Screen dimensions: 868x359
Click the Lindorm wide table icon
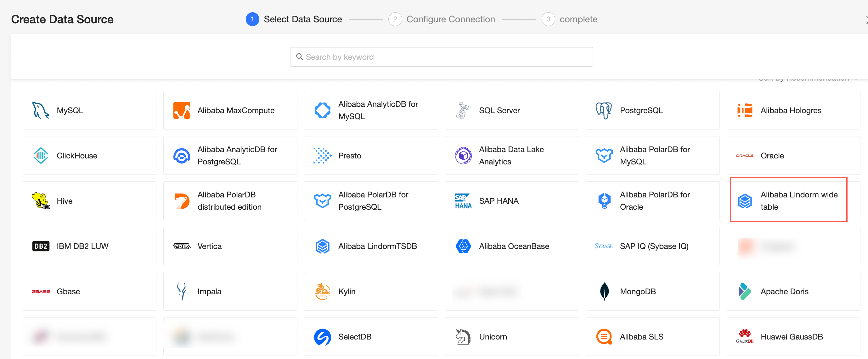tap(745, 201)
